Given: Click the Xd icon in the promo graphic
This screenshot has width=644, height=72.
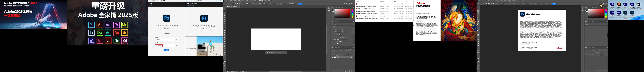Looking at the screenshot, I should (x=125, y=41).
